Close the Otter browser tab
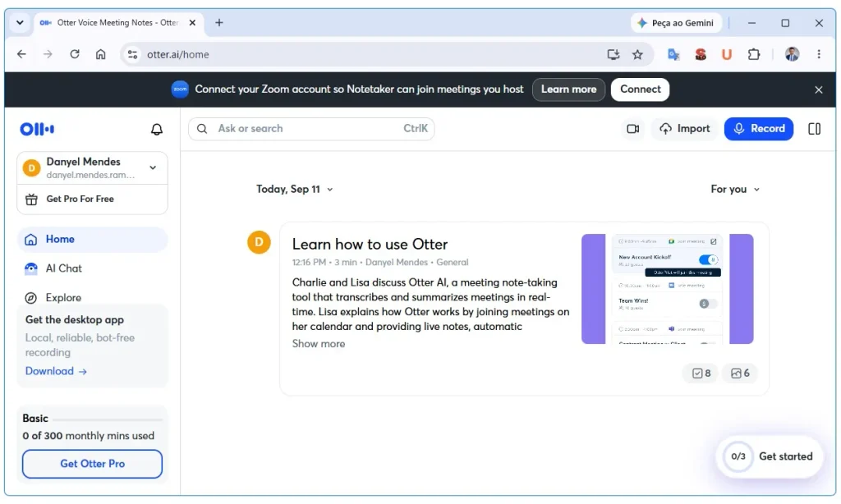Screen dimensions: 841x504 coord(192,22)
